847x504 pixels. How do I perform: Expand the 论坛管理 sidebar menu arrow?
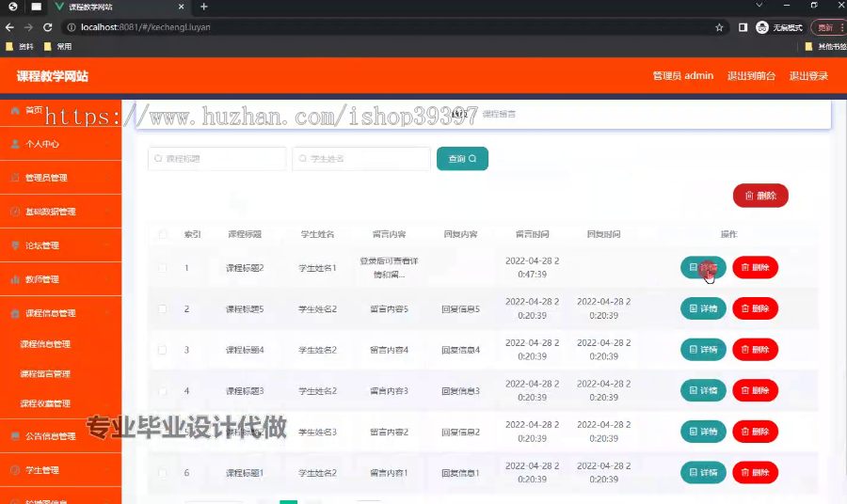click(106, 245)
